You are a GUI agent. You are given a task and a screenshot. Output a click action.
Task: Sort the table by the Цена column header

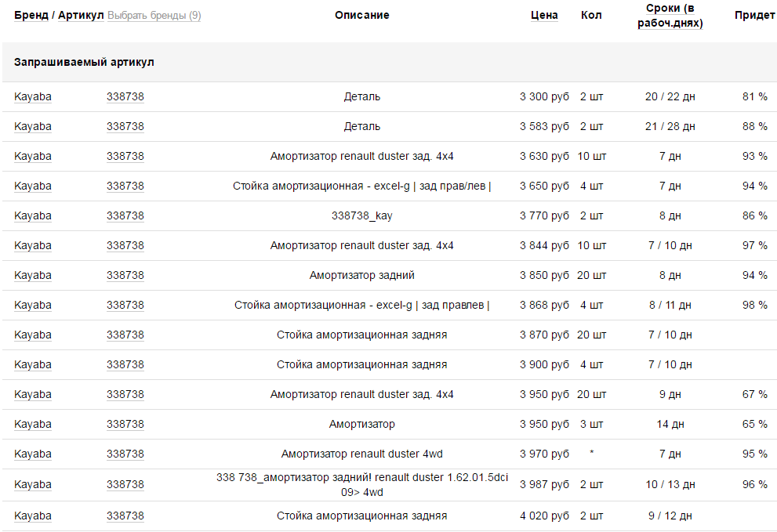point(544,16)
